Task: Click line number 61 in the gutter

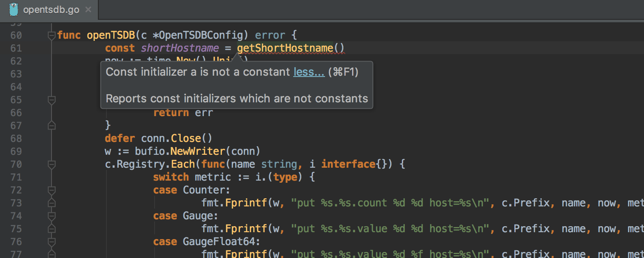Action: tap(16, 48)
